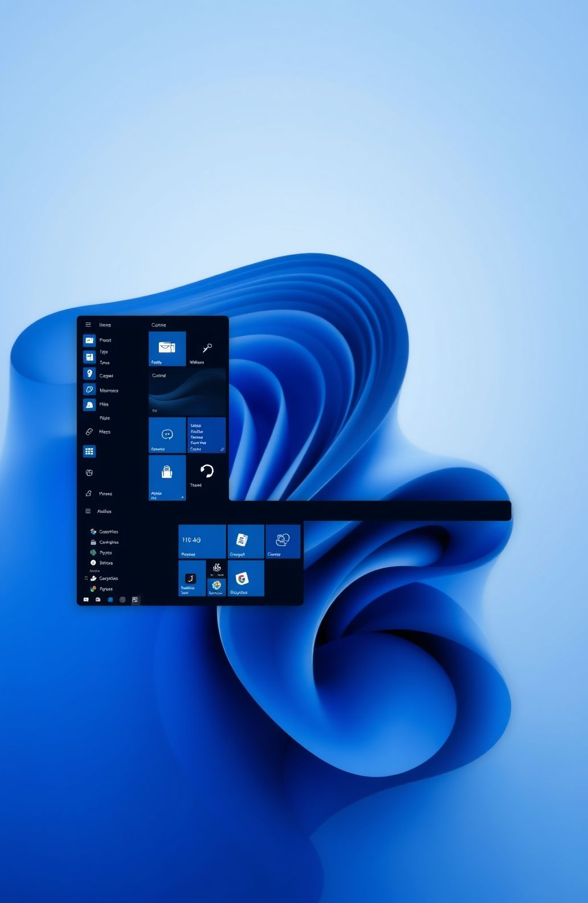Viewport: 588px width, 903px height.
Task: Open the hamburger menu atop the upper panel
Action: (88, 325)
